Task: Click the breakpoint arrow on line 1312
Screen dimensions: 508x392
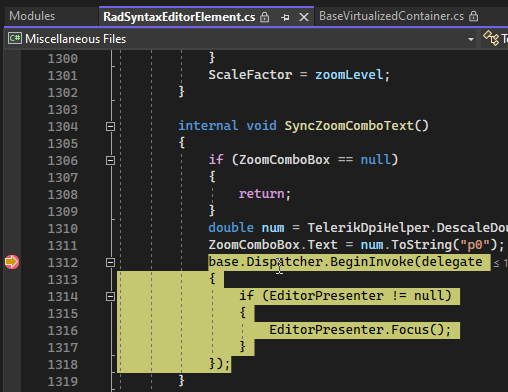Action: point(12,262)
